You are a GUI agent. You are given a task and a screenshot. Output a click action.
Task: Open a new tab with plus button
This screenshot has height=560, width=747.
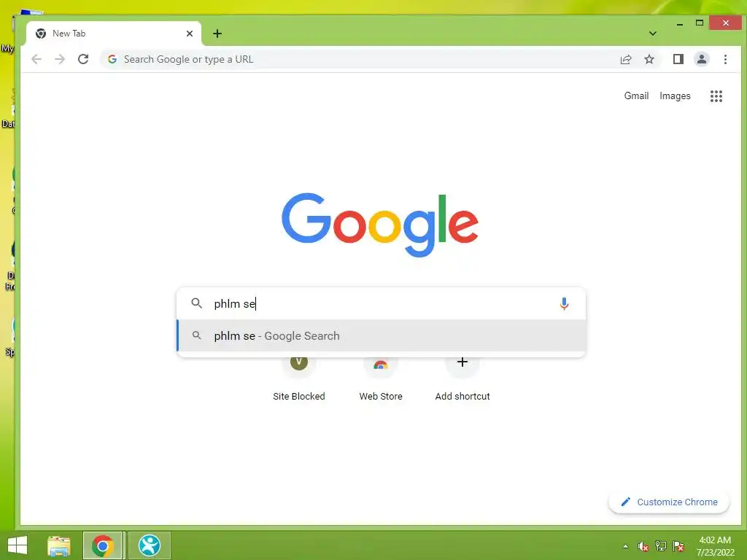click(217, 34)
